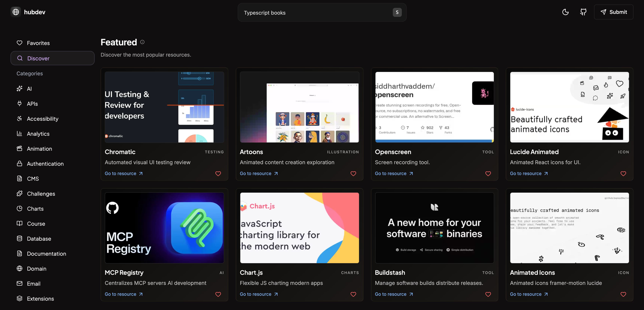Open the AI category sparkle icon
The image size is (644, 310).
click(x=20, y=89)
